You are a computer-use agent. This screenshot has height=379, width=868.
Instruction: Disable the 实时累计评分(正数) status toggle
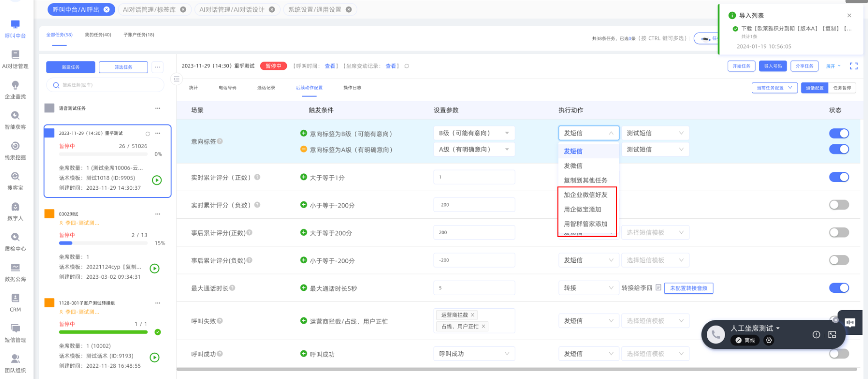(838, 177)
